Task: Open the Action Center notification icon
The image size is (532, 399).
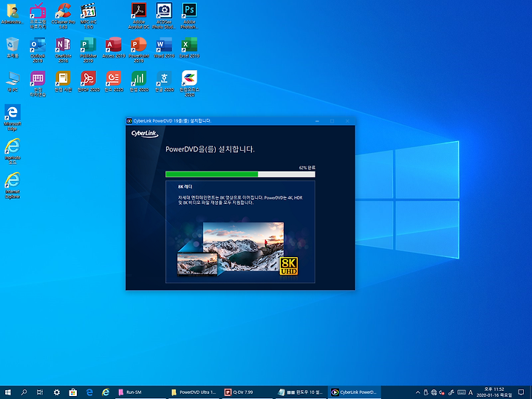Action: [521, 392]
